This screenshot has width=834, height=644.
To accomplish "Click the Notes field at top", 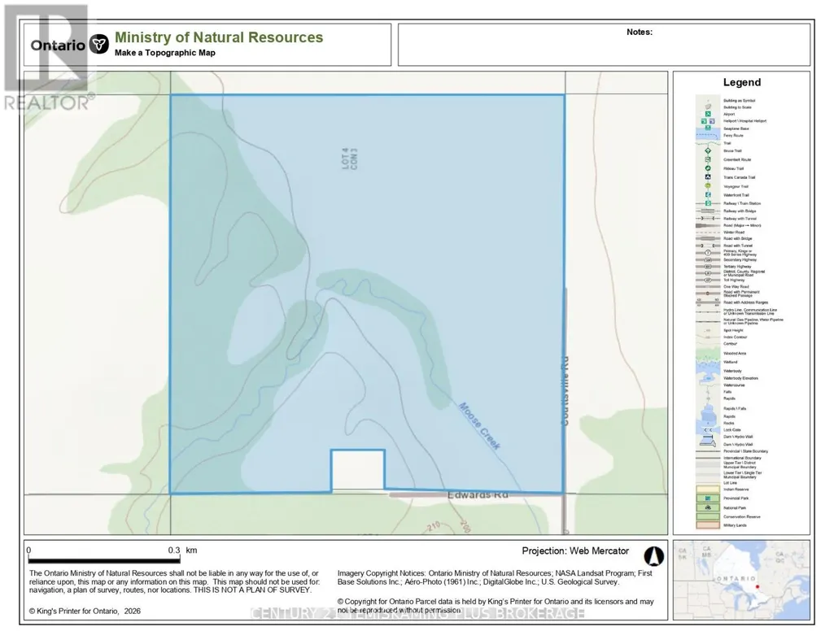I will pos(605,45).
